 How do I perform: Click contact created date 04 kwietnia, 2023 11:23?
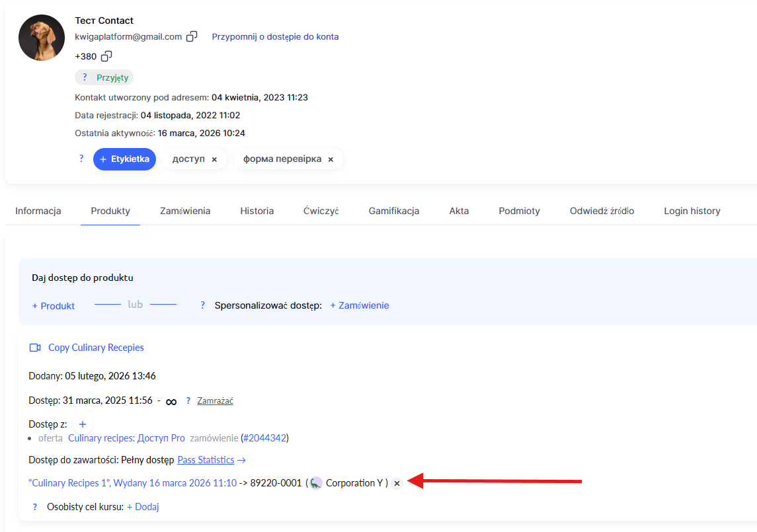tap(260, 98)
